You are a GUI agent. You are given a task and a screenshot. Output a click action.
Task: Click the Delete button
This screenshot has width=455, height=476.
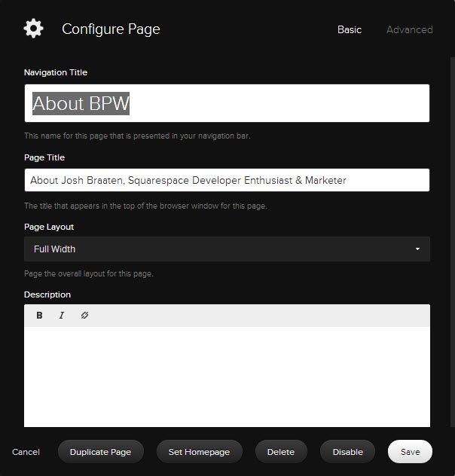point(281,452)
